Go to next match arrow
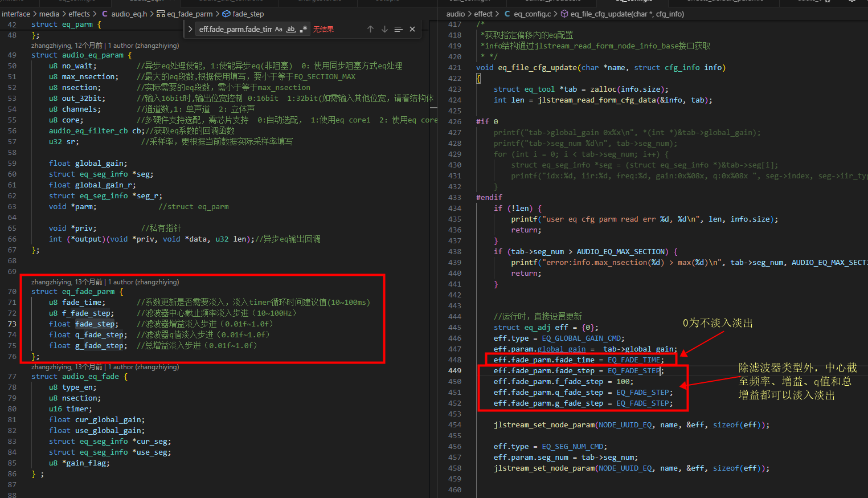This screenshot has width=868, height=498. [384, 29]
